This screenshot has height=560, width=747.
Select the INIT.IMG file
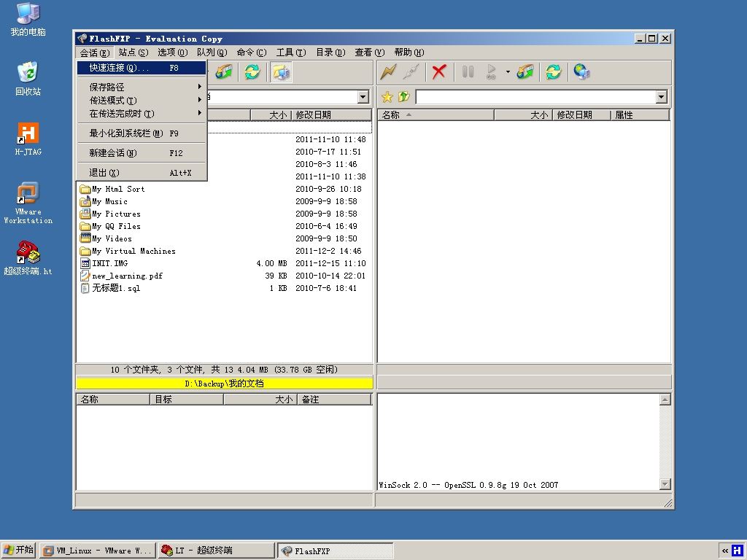tap(110, 263)
